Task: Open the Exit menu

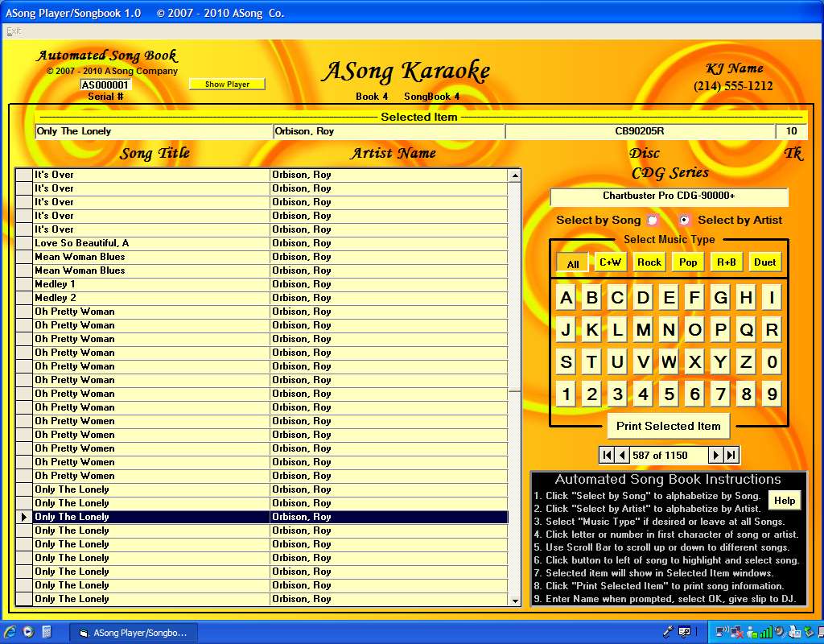Action: [14, 31]
